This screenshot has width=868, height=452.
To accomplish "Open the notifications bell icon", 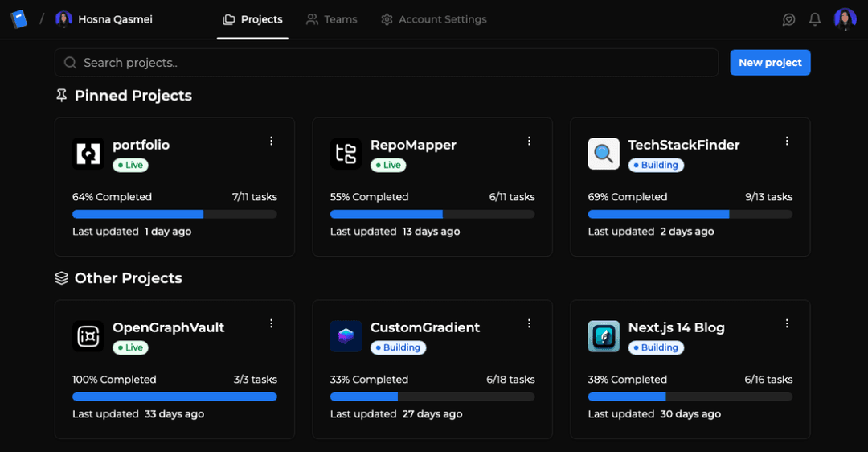I will click(x=815, y=19).
